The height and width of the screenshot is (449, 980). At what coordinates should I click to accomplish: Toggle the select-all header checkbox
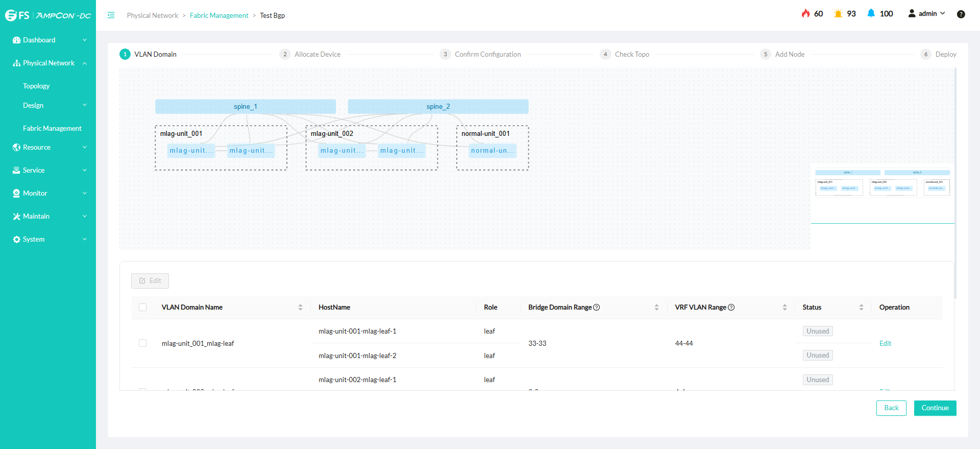pyautogui.click(x=143, y=308)
